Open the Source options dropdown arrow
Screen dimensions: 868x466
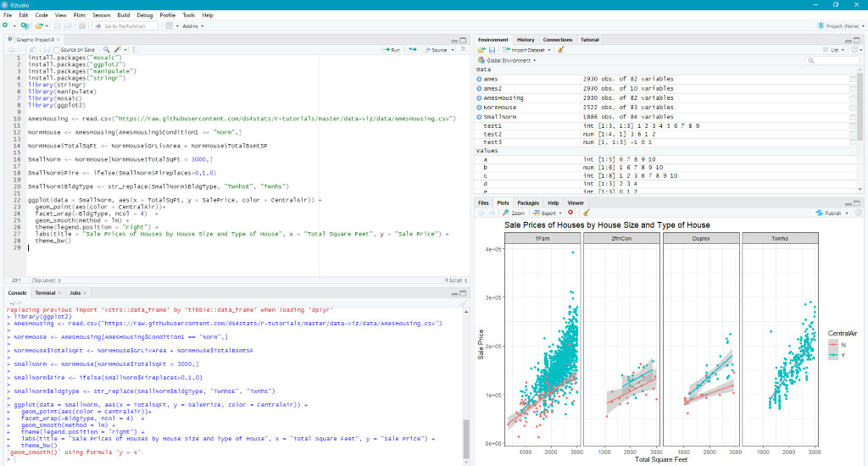pyautogui.click(x=453, y=50)
